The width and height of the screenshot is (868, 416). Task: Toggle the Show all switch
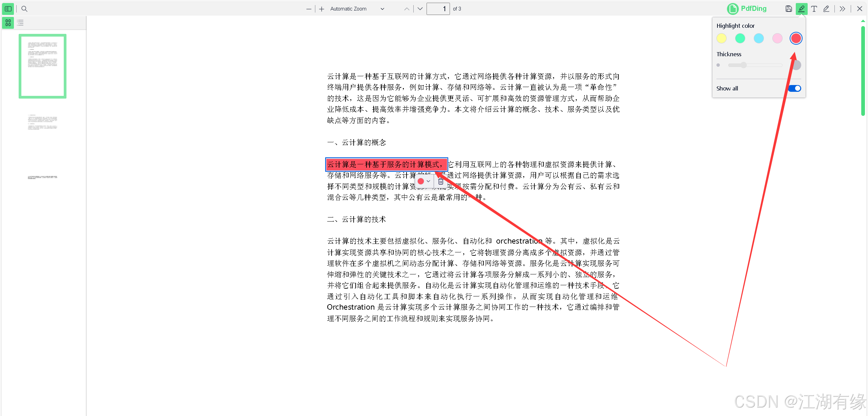795,88
